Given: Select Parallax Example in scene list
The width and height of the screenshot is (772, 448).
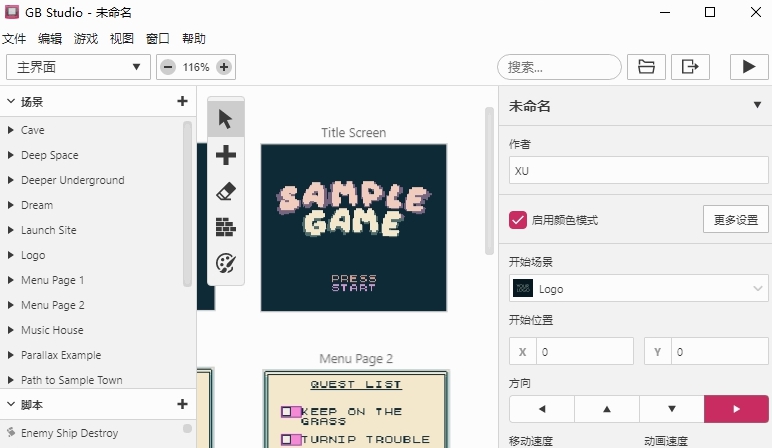Looking at the screenshot, I should [x=61, y=355].
